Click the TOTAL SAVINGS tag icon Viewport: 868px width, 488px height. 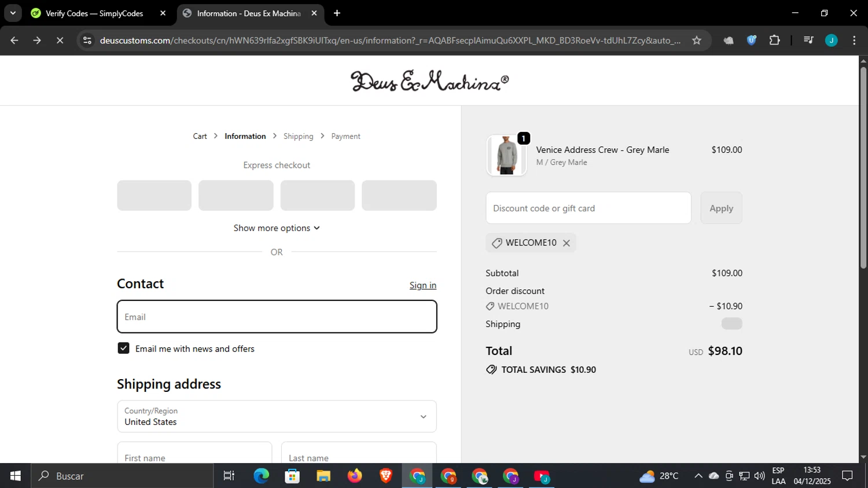point(491,370)
